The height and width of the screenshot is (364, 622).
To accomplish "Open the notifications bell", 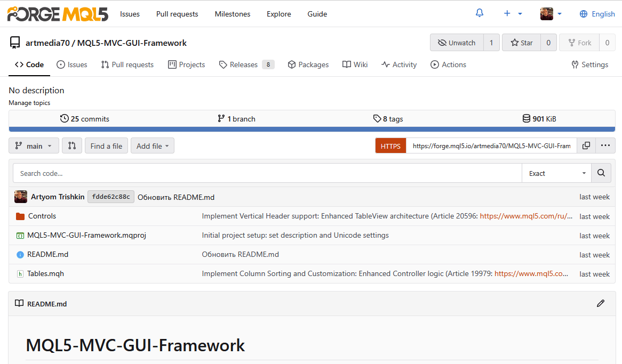I will [x=479, y=13].
